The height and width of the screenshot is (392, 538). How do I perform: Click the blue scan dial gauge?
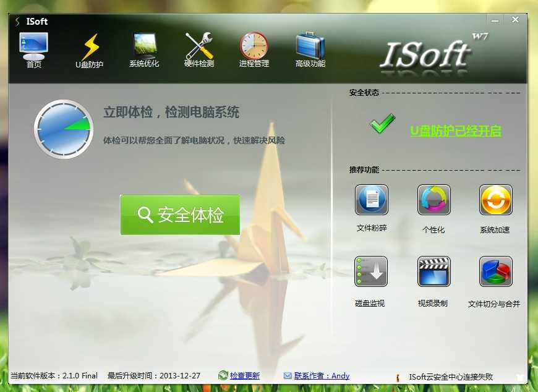(x=64, y=129)
